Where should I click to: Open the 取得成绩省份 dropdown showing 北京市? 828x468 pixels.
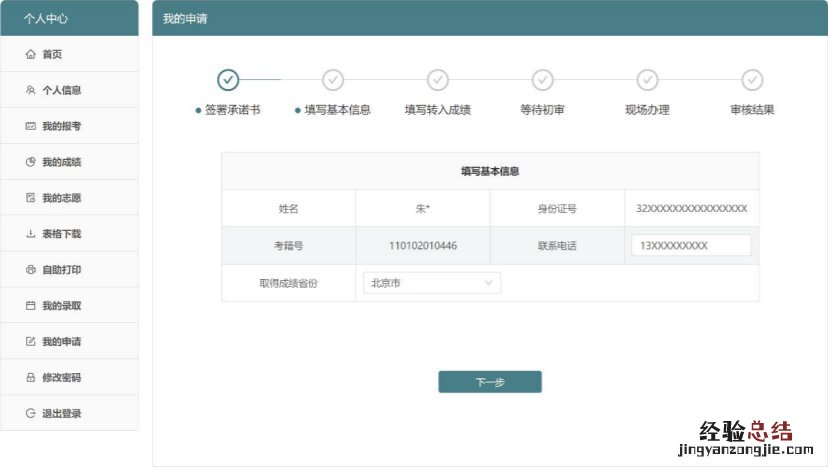tap(431, 283)
